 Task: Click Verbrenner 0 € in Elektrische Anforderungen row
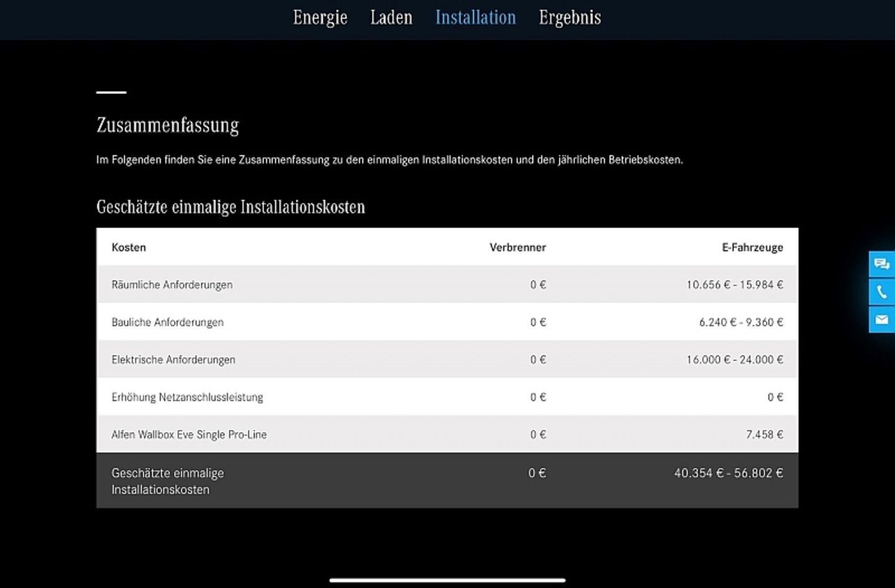(538, 359)
